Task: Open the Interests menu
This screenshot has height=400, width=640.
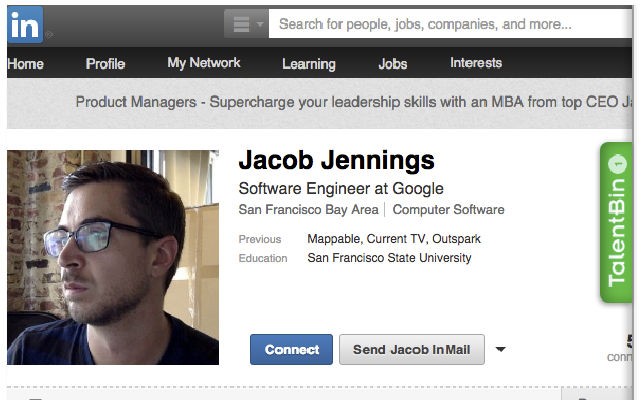Action: (x=476, y=63)
